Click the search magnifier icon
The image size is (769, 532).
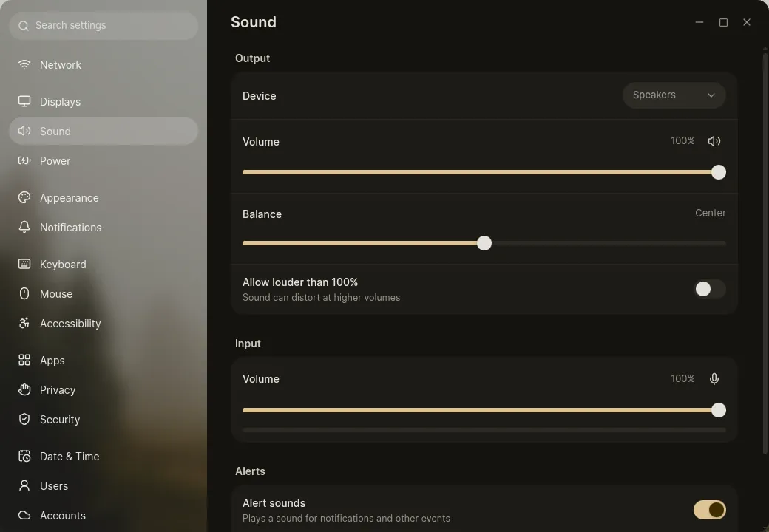coord(24,25)
